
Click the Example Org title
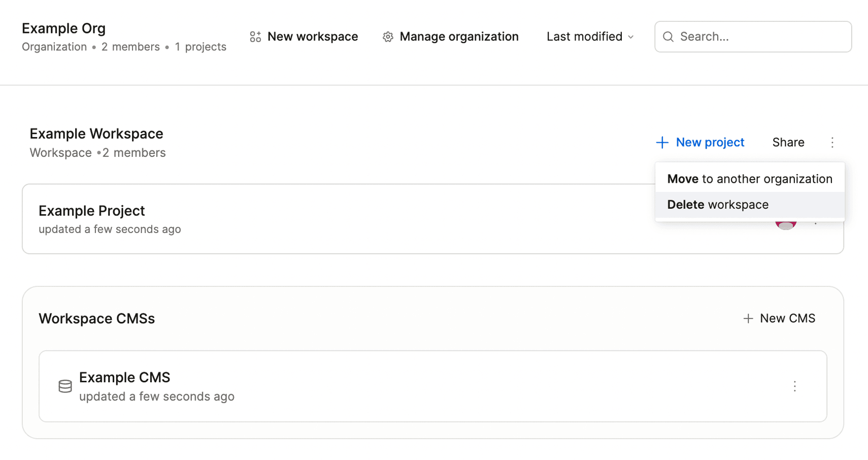63,28
